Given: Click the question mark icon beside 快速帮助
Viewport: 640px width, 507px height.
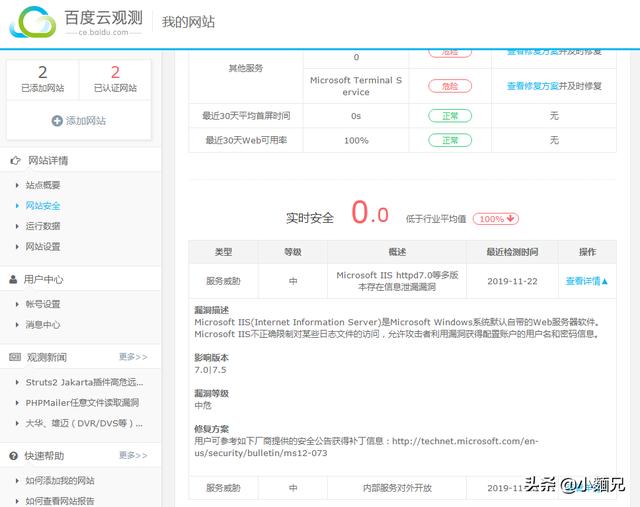Looking at the screenshot, I should tap(13, 456).
